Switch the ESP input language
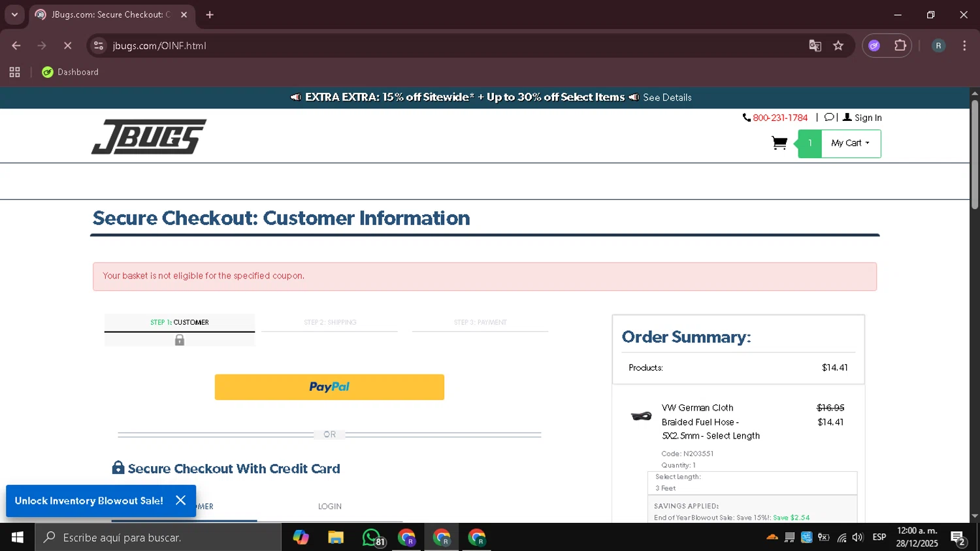Screen dimensions: 980x551 point(879,537)
